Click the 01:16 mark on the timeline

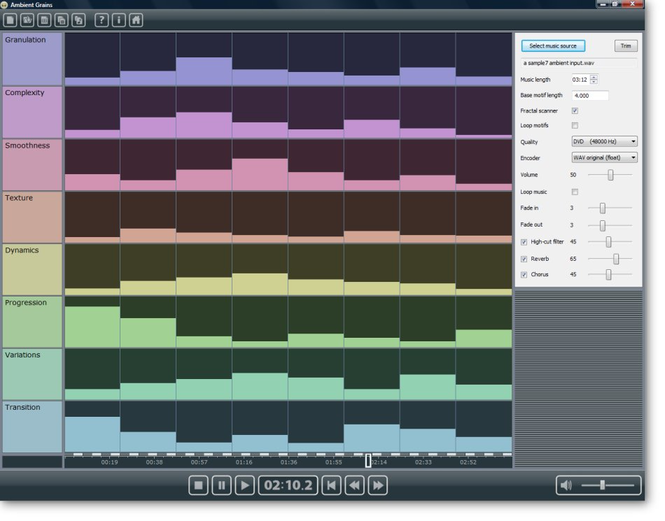pos(244,462)
